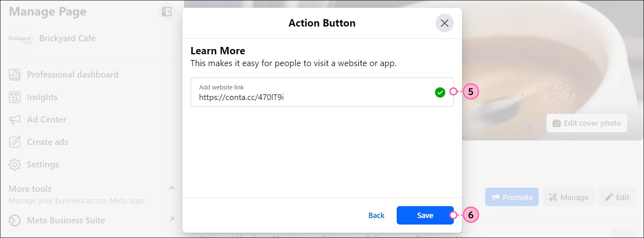
Task: Close the Action Button dialog
Action: (x=444, y=23)
